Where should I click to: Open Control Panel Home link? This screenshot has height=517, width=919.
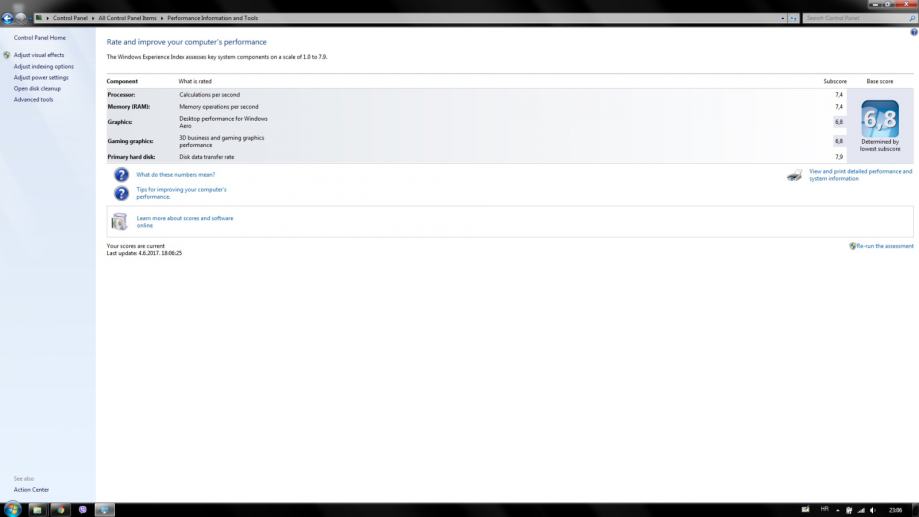40,38
